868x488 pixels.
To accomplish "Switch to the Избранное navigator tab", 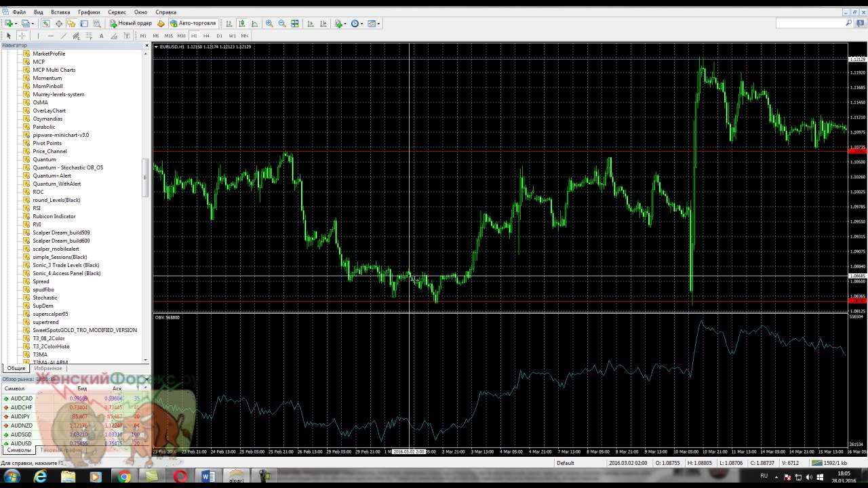I will [48, 368].
